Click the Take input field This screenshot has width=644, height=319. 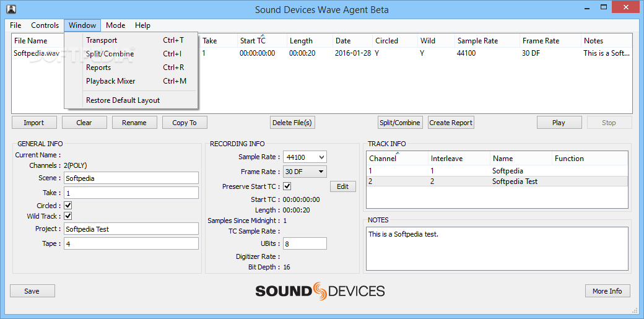tap(131, 193)
